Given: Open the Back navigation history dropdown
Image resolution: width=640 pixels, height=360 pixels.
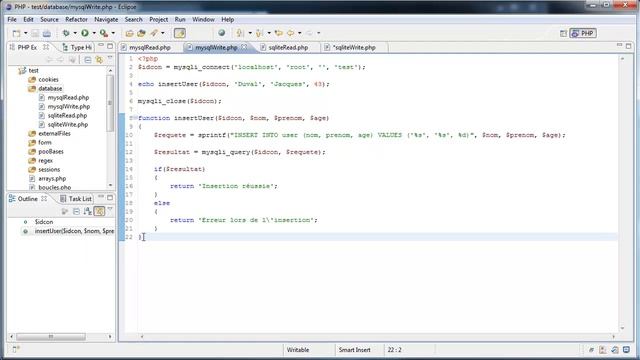Looking at the screenshot, I should (x=300, y=33).
